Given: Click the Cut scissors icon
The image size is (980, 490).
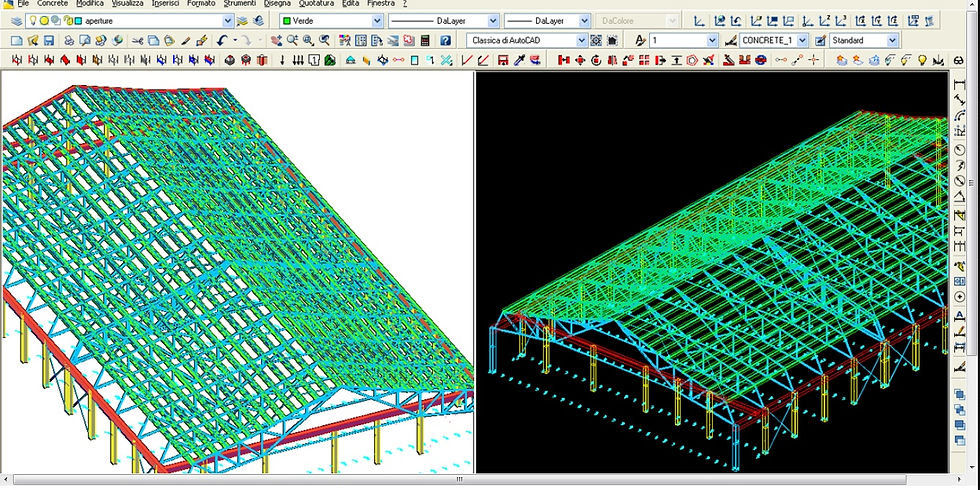Looking at the screenshot, I should point(137,40).
